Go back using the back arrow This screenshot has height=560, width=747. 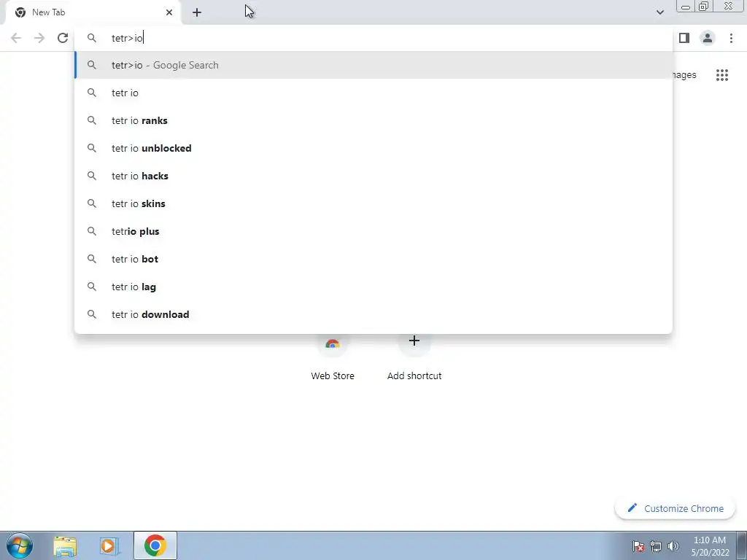click(x=16, y=38)
